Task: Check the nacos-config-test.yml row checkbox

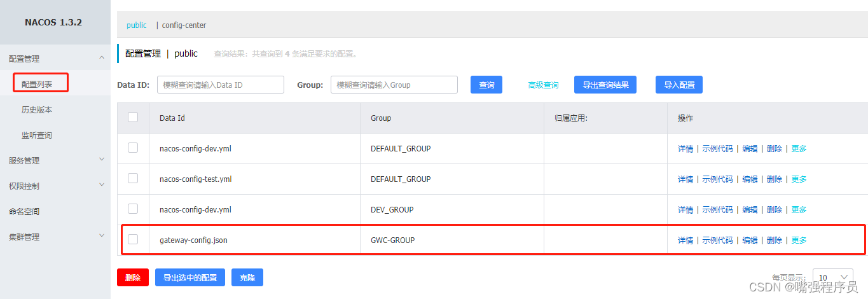Action: (x=133, y=178)
